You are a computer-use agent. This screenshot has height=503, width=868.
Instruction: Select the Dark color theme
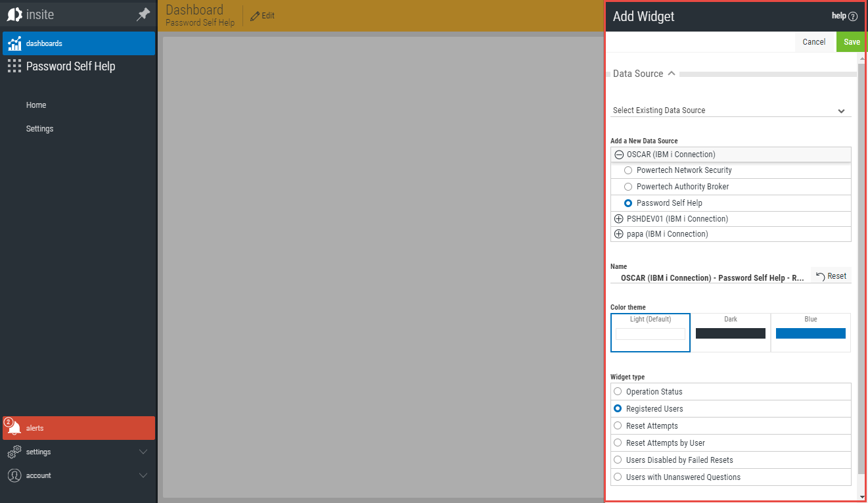(731, 333)
